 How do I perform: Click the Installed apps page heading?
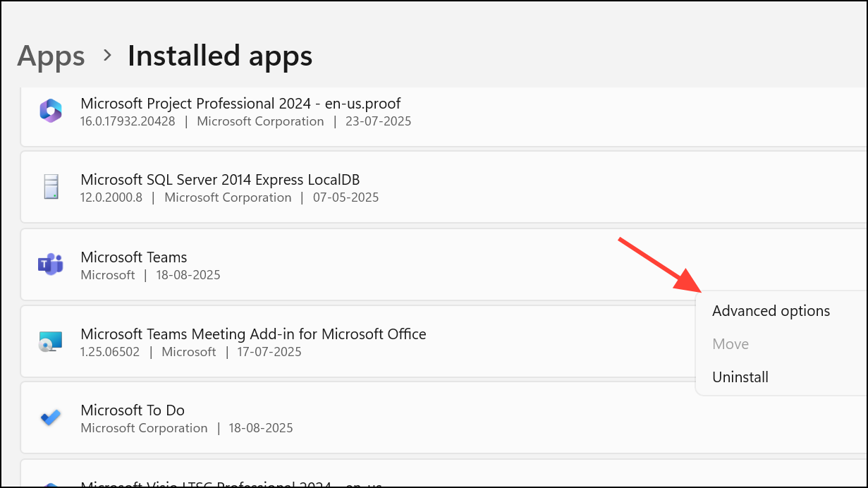(220, 56)
